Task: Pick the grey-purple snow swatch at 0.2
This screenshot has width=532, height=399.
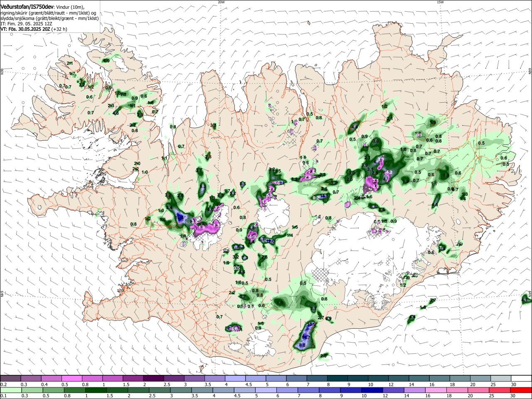Action: [x=11, y=379]
